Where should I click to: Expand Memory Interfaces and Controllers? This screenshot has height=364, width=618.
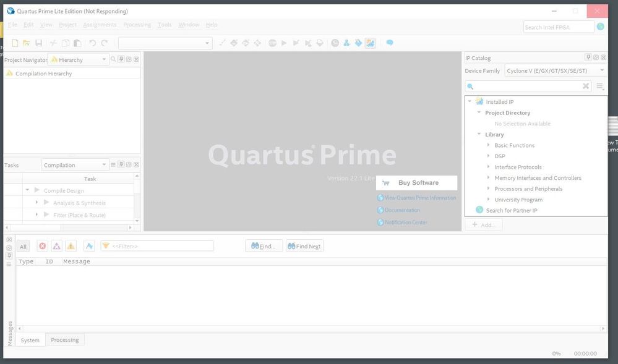click(488, 177)
